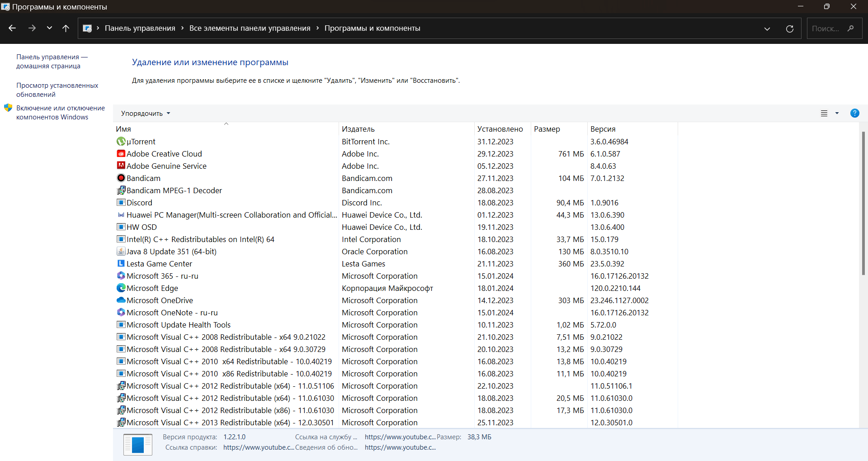
Task: Refresh the programs list
Action: tap(790, 29)
